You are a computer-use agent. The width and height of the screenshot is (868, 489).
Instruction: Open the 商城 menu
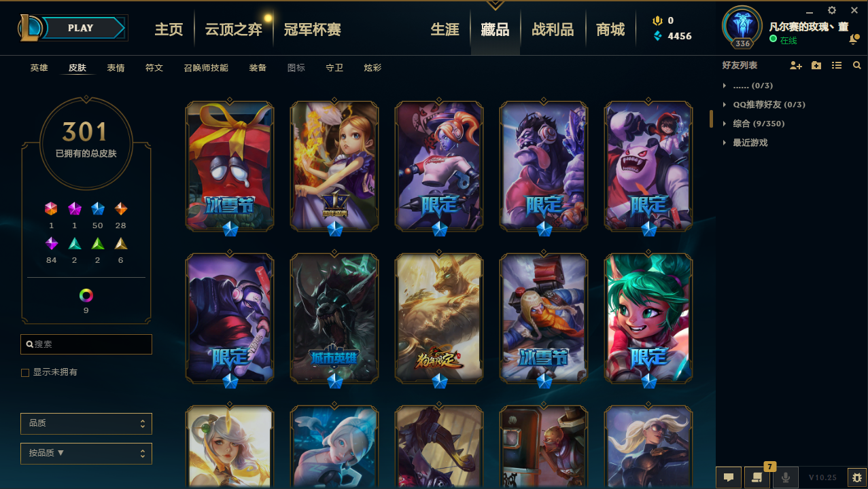(610, 29)
